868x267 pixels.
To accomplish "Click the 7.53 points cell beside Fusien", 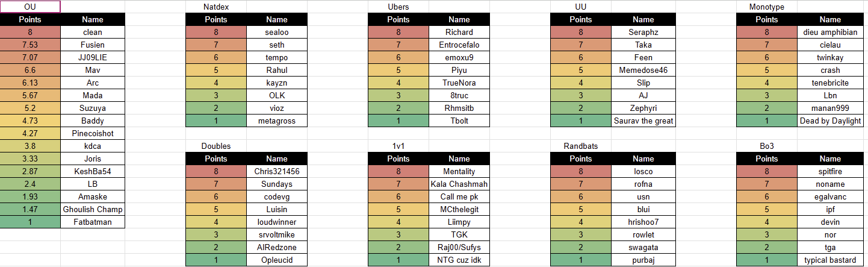I will [x=30, y=45].
